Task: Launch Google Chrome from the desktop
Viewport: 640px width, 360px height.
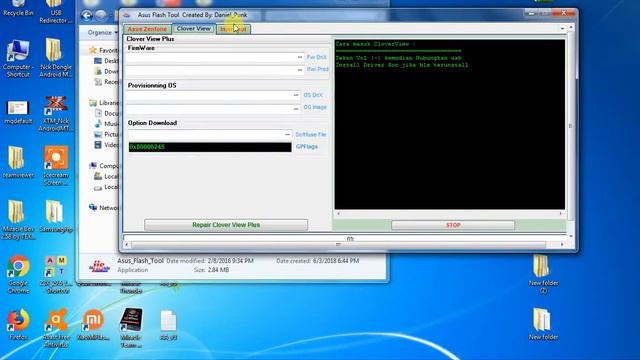Action: click(18, 274)
